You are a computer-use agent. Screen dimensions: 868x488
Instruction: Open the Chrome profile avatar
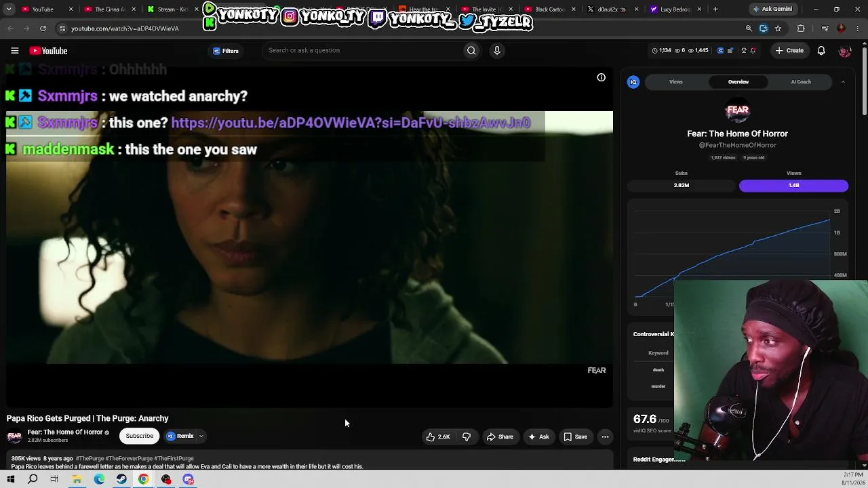tap(842, 28)
